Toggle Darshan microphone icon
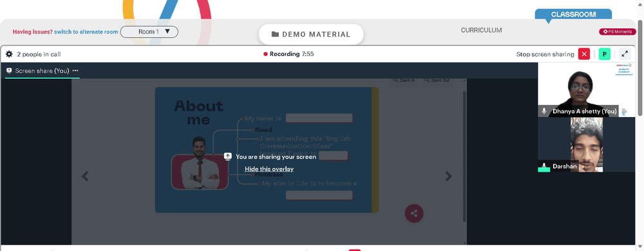The height and width of the screenshot is (251, 644). coord(544,166)
